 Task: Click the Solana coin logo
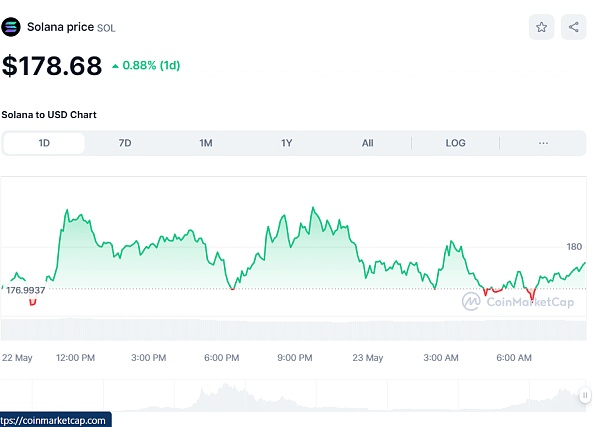tap(11, 27)
